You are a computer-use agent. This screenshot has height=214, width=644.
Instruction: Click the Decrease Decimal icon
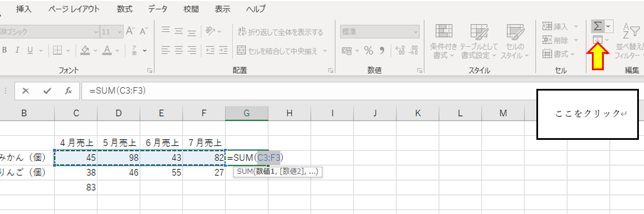coord(413,50)
